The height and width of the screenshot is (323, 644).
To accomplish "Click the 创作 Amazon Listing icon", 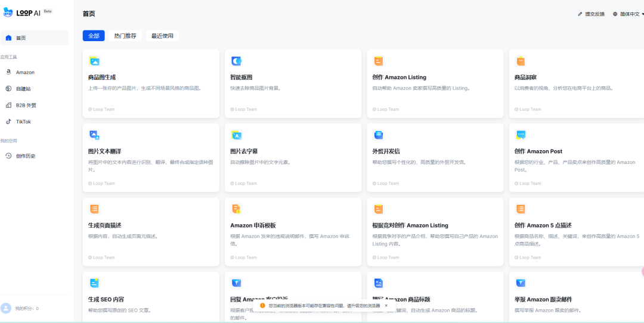I will (x=378, y=61).
